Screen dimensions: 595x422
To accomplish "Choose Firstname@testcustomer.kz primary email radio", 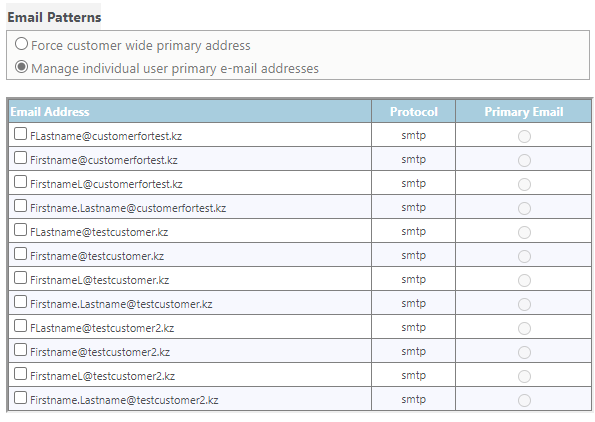I will 524,257.
